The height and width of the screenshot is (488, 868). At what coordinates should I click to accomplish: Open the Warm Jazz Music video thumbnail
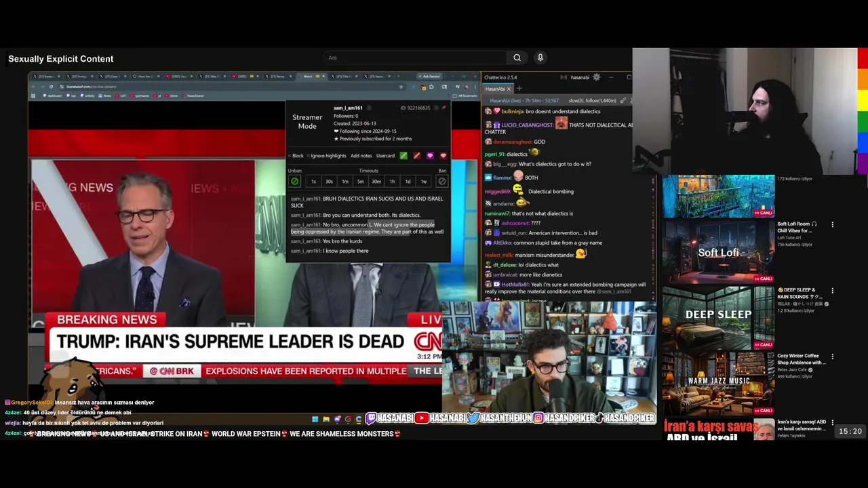click(x=718, y=382)
